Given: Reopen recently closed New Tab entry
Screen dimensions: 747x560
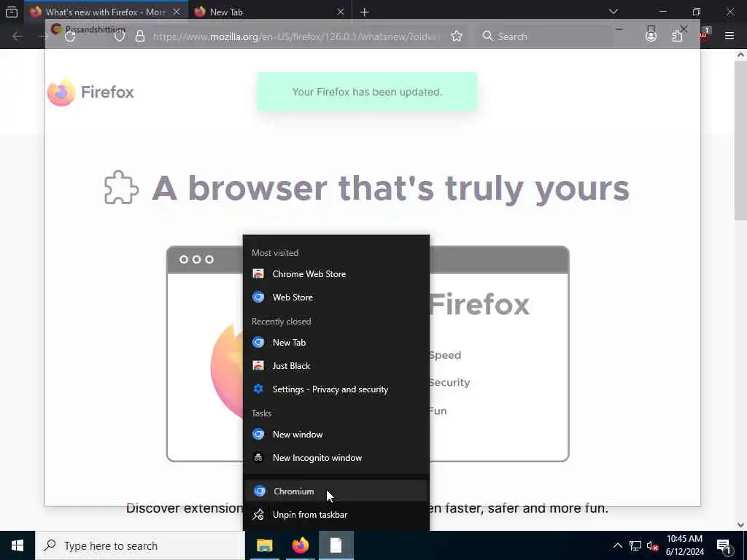Looking at the screenshot, I should click(x=336, y=343).
